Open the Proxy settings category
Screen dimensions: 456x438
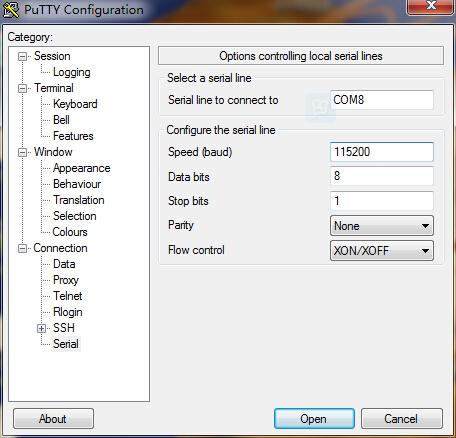(x=66, y=280)
